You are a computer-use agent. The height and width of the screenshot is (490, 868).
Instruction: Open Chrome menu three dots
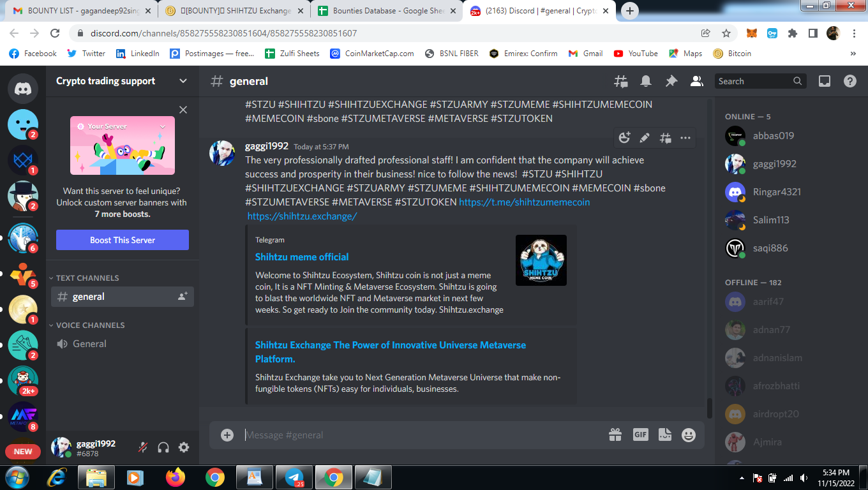[x=855, y=33]
